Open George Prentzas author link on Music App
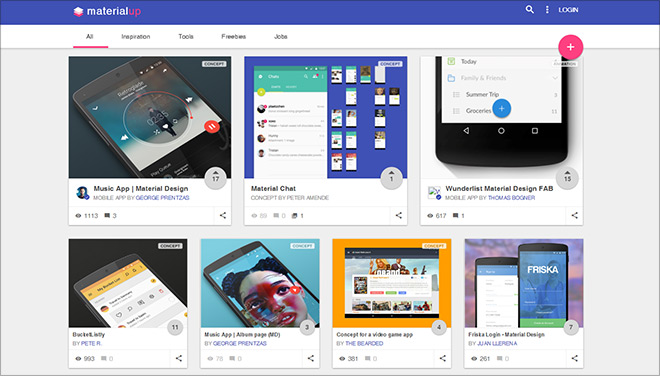The width and height of the screenshot is (660, 376). [x=162, y=198]
